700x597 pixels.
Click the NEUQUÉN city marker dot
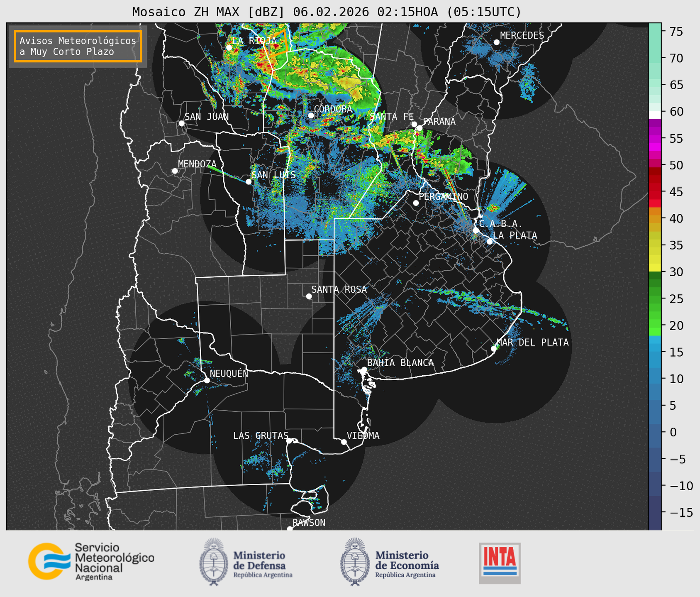coord(207,380)
